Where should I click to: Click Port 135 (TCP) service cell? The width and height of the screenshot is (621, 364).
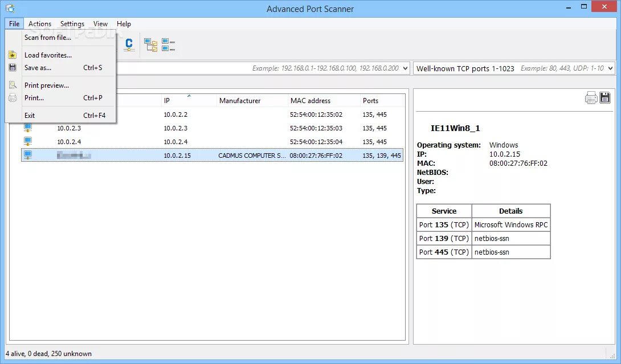[x=444, y=224]
